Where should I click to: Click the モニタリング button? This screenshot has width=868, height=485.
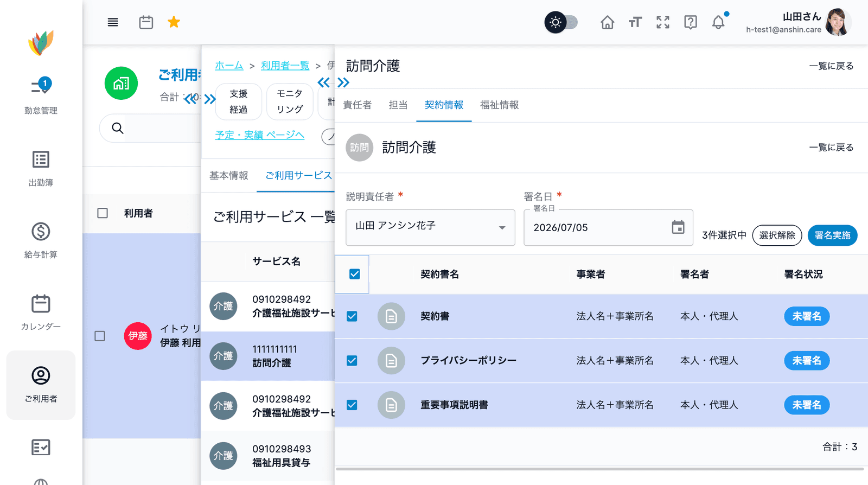tap(290, 101)
